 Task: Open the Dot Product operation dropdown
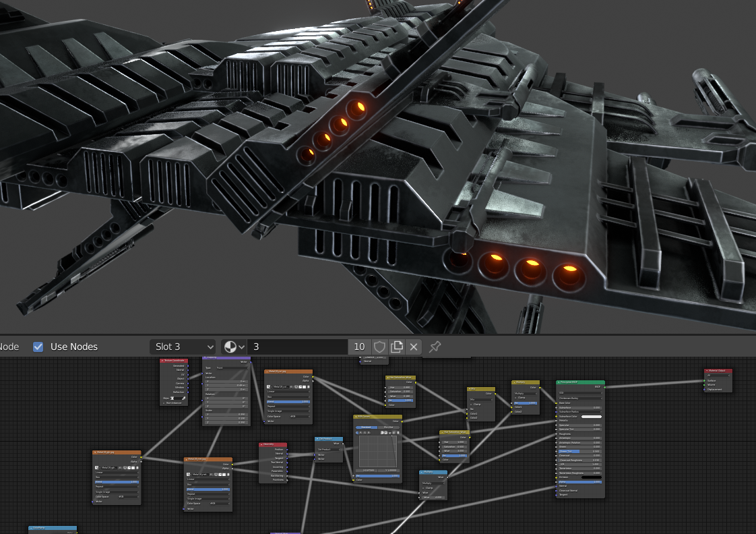tap(329, 449)
